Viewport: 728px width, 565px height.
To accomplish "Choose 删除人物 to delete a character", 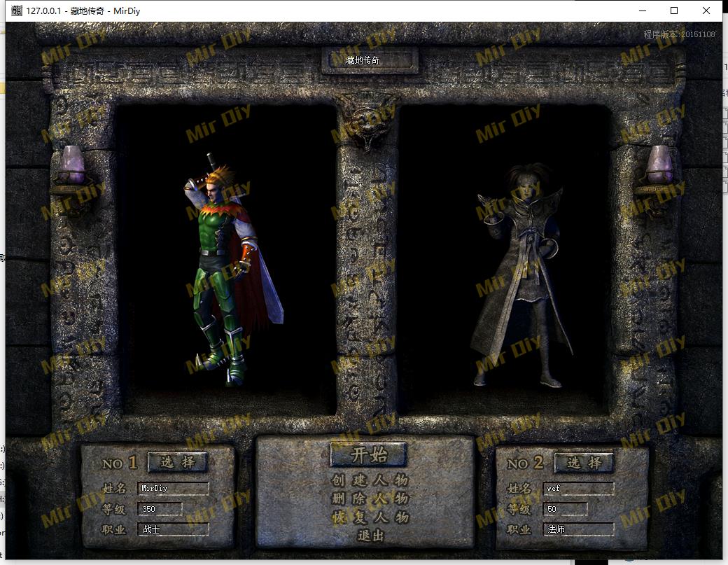I will [370, 499].
